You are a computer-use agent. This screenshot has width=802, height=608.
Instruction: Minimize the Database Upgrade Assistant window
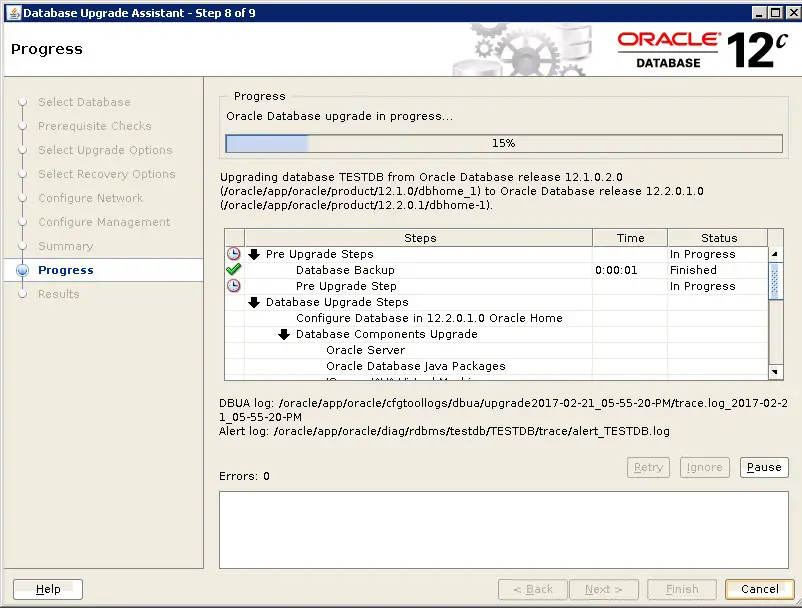760,13
